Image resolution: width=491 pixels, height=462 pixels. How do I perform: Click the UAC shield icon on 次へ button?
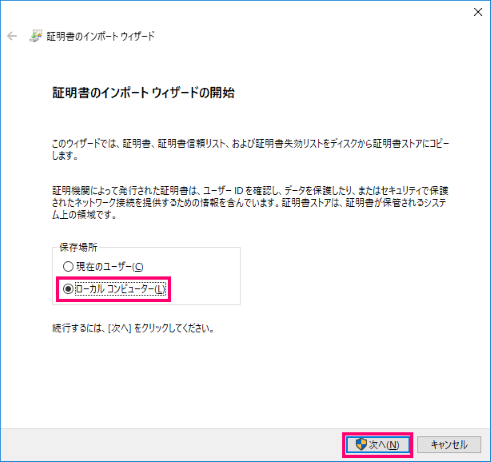(361, 444)
